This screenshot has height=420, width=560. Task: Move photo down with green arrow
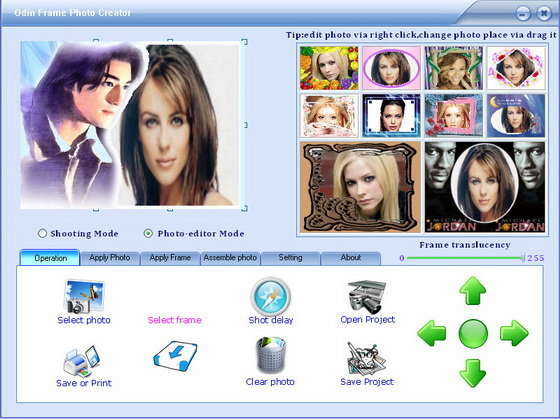472,373
